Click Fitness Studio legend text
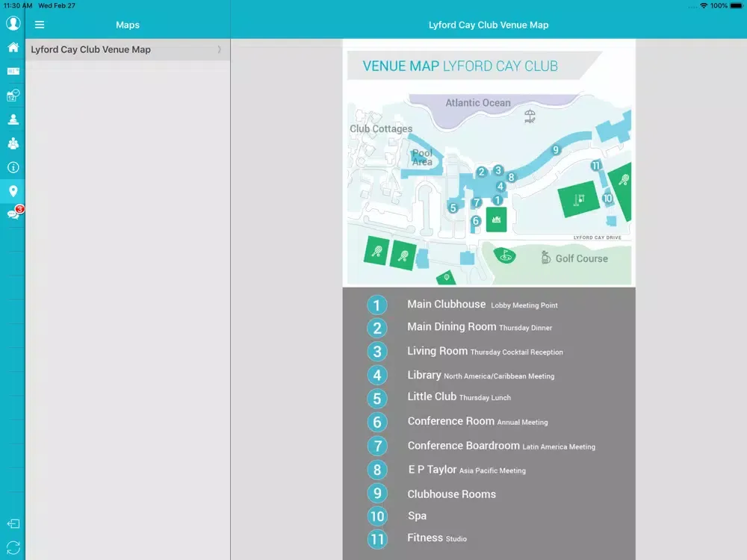This screenshot has width=747, height=560. pyautogui.click(x=437, y=538)
